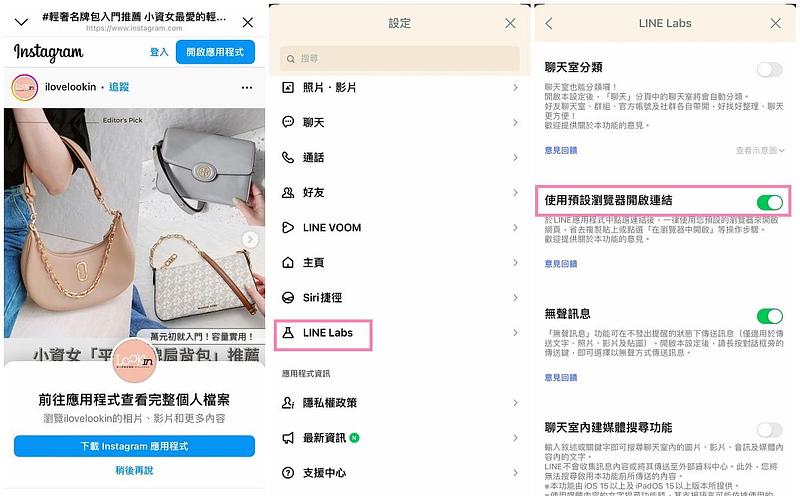Turn off 使用預設瀏覽器開啟連結 switch
Screen dimensions: 800x500
coord(769,203)
